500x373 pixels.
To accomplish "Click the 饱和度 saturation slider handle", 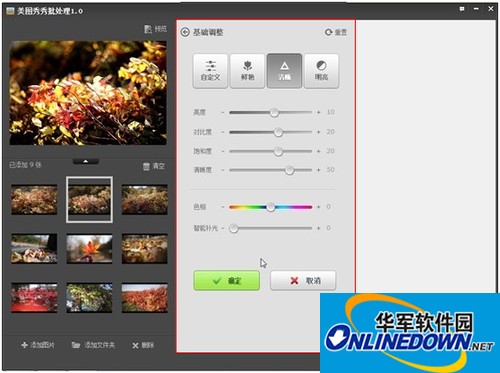I will (278, 151).
